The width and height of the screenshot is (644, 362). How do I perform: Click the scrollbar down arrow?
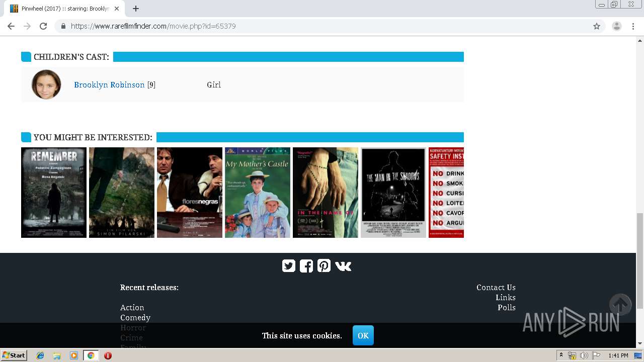(x=640, y=343)
